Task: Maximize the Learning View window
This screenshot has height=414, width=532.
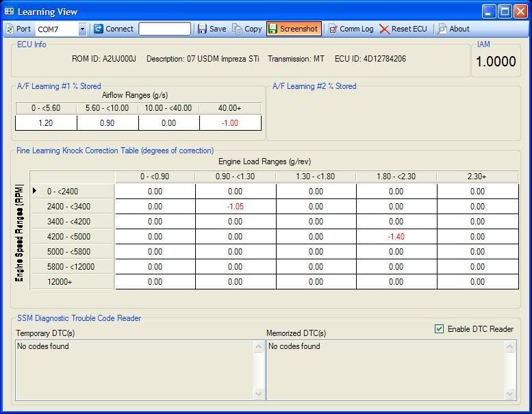Action: click(x=505, y=11)
